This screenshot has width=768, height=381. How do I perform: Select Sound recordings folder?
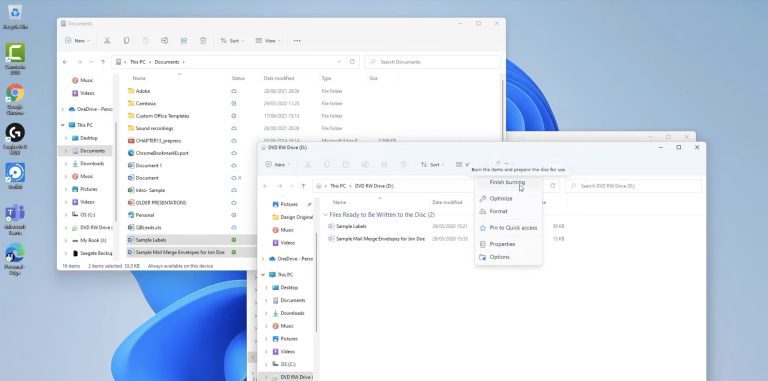150,128
